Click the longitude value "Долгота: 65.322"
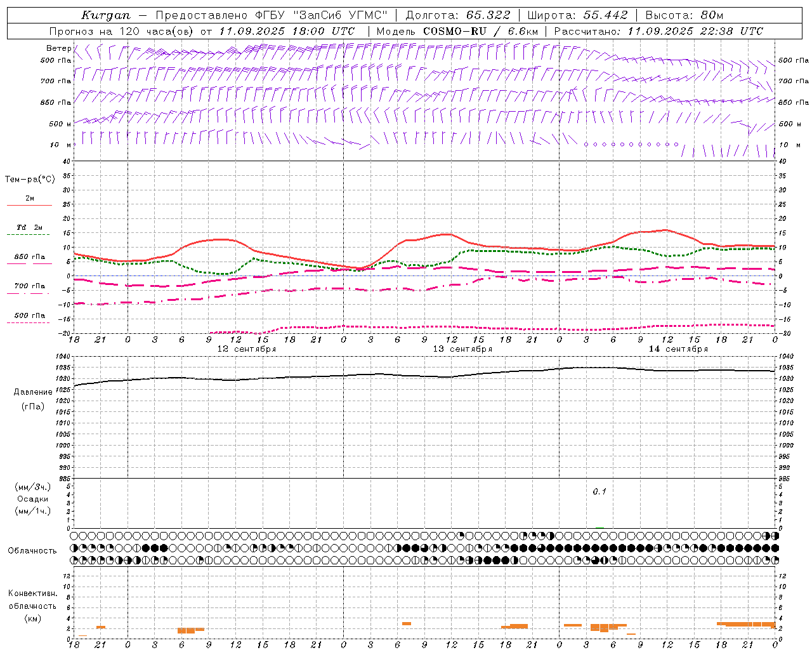812x650 pixels. point(457,15)
